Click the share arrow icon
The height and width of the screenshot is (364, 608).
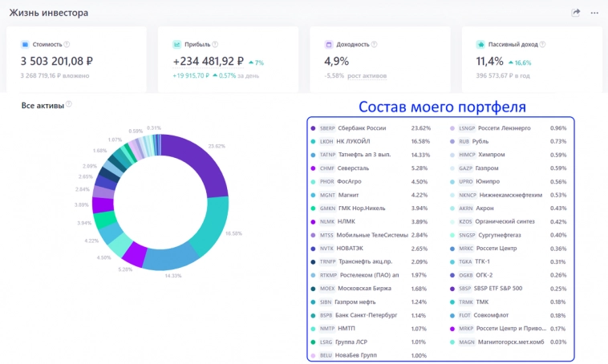575,13
